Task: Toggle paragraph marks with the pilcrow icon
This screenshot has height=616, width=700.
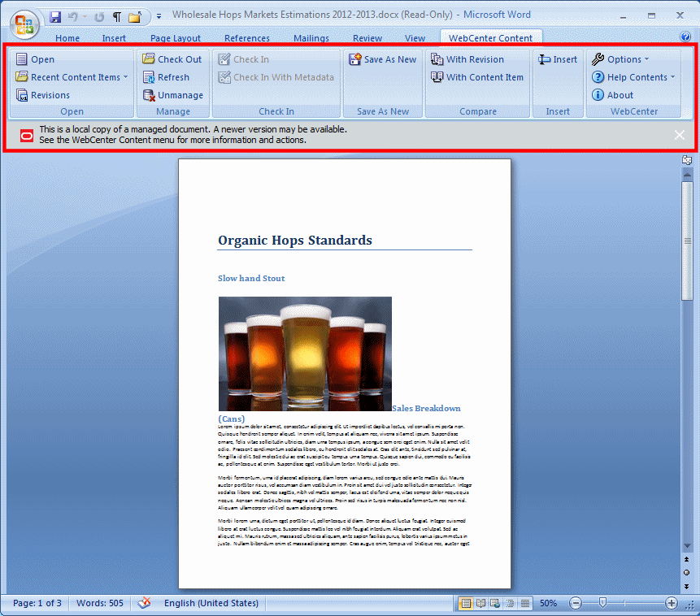Action: click(x=116, y=17)
